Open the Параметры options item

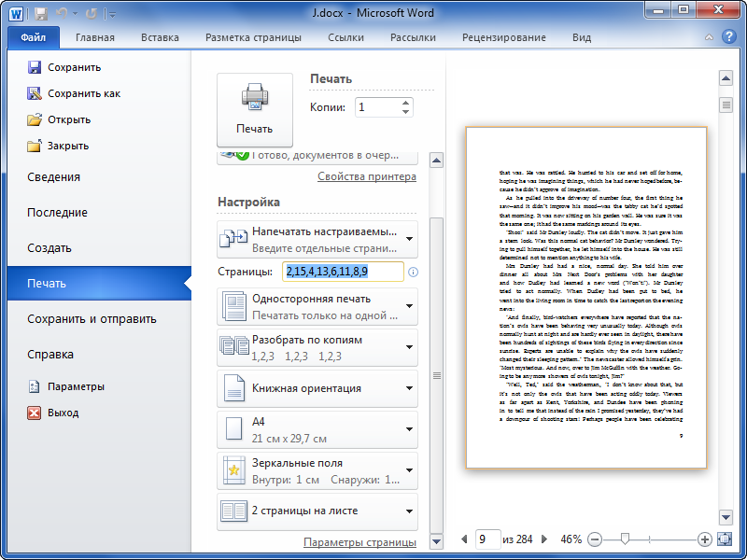point(76,386)
